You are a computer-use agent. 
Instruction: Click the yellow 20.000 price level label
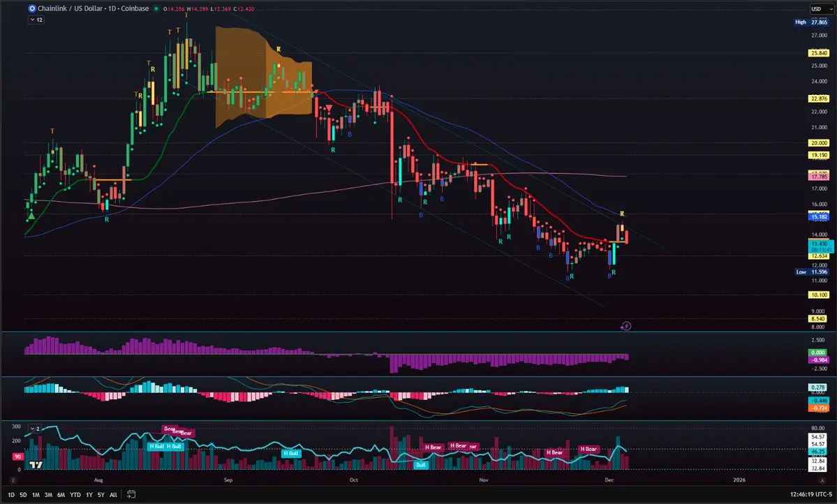pyautogui.click(x=819, y=143)
